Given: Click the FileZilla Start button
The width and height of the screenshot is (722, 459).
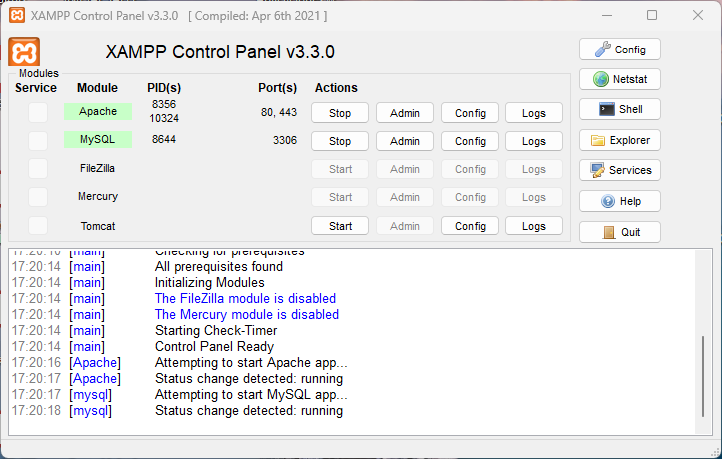Looking at the screenshot, I should [x=340, y=169].
